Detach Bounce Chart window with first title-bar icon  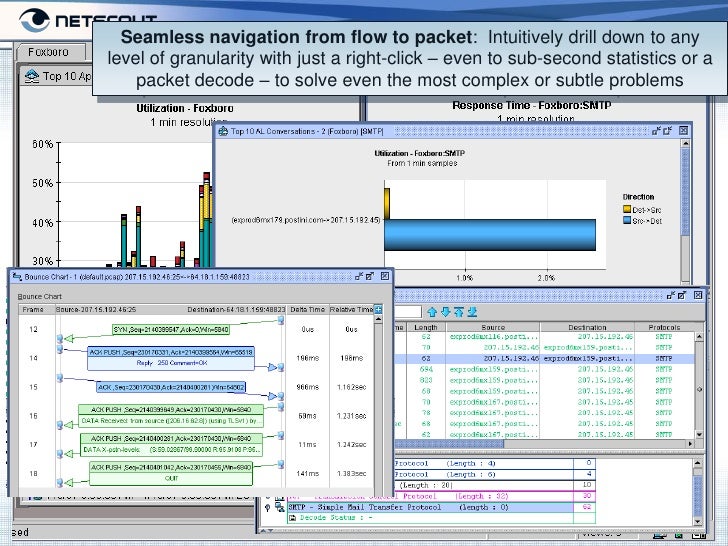click(x=359, y=276)
